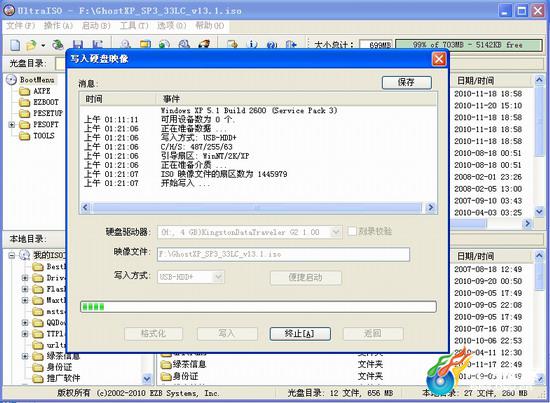550x403 pixels.
Task: Click the Exit door toolbar icon
Action: coord(291,45)
